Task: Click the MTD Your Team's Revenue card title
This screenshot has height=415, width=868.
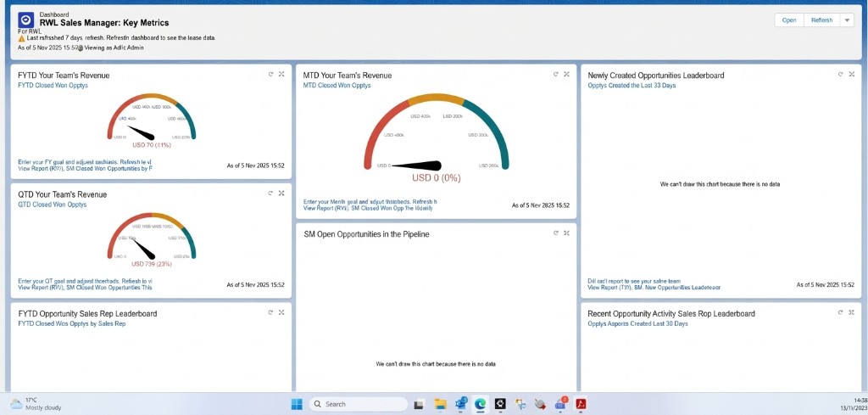Action: click(347, 76)
